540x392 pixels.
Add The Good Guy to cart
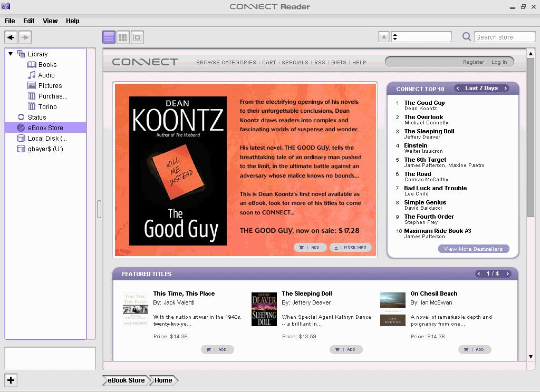click(x=310, y=247)
